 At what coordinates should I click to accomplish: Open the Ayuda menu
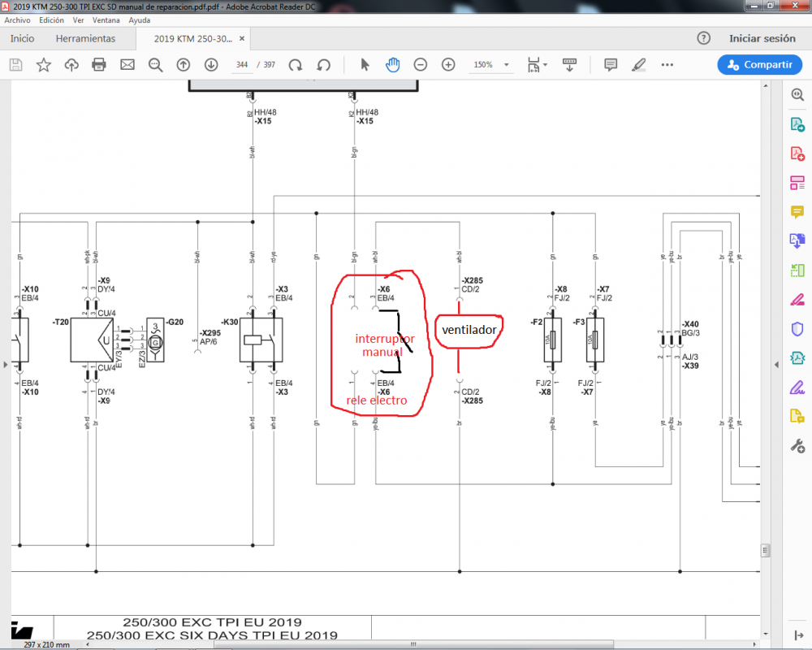point(140,20)
